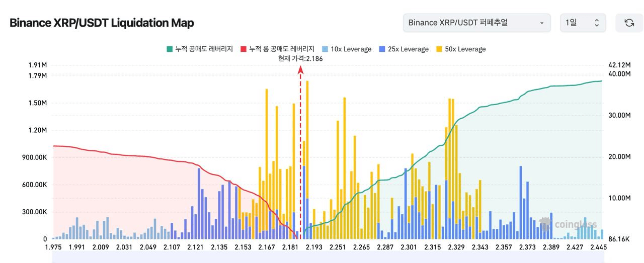
Task: Click the 2.265 price axis label
Action: coord(361,247)
